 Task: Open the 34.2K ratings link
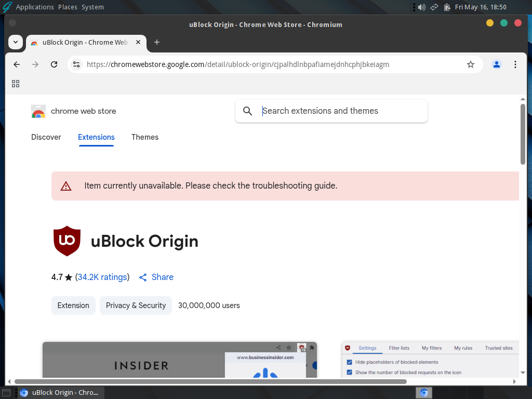pos(102,277)
